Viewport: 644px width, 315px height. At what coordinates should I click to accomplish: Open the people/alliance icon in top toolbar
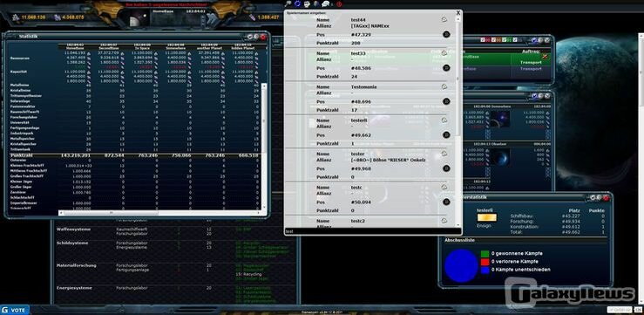click(315, 3)
